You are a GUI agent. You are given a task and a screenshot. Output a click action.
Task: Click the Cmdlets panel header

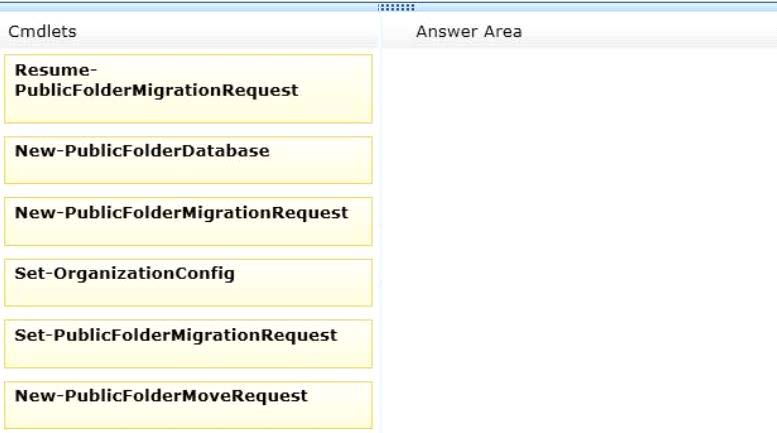click(x=43, y=32)
